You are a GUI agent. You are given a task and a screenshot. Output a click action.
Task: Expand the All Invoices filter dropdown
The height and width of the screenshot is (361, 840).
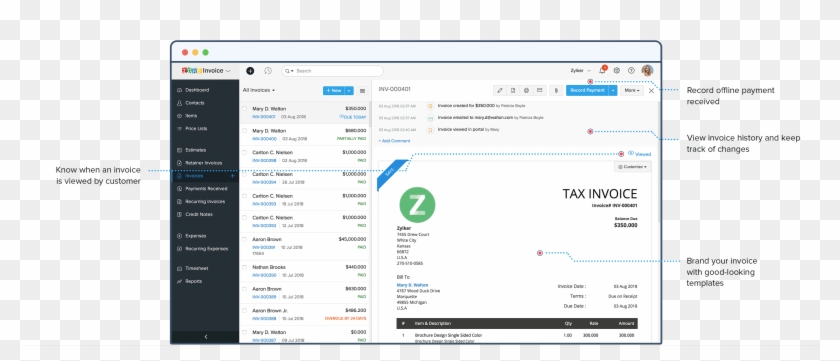coord(259,91)
